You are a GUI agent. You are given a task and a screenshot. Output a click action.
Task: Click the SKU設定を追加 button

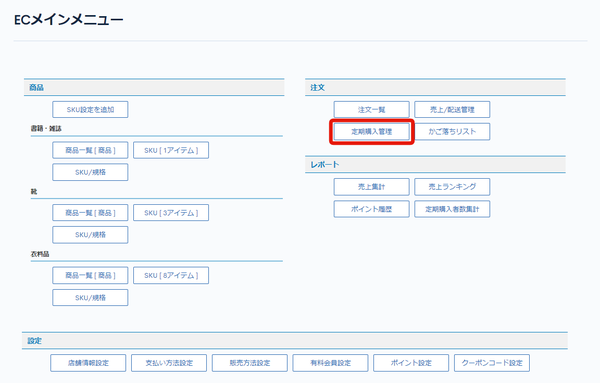coord(90,109)
